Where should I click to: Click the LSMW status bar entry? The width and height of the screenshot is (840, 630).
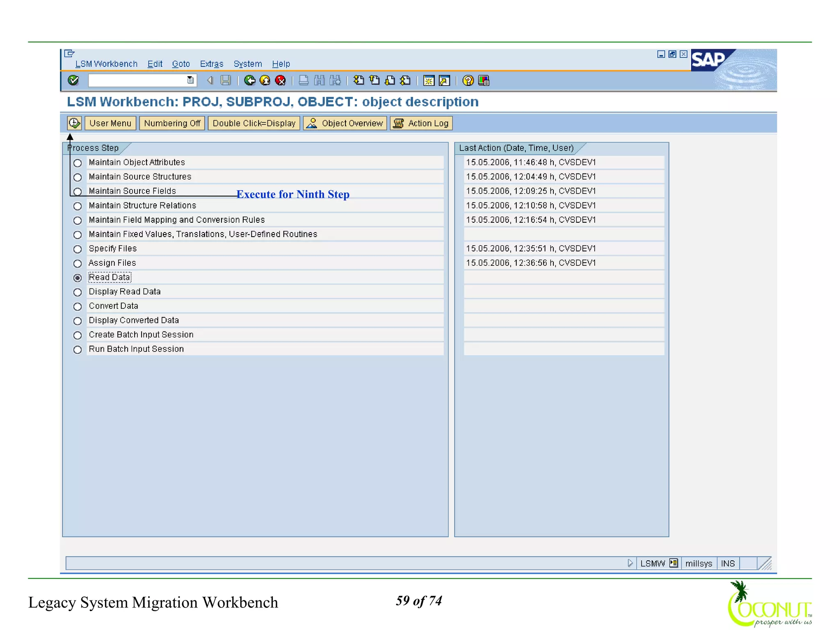point(653,563)
